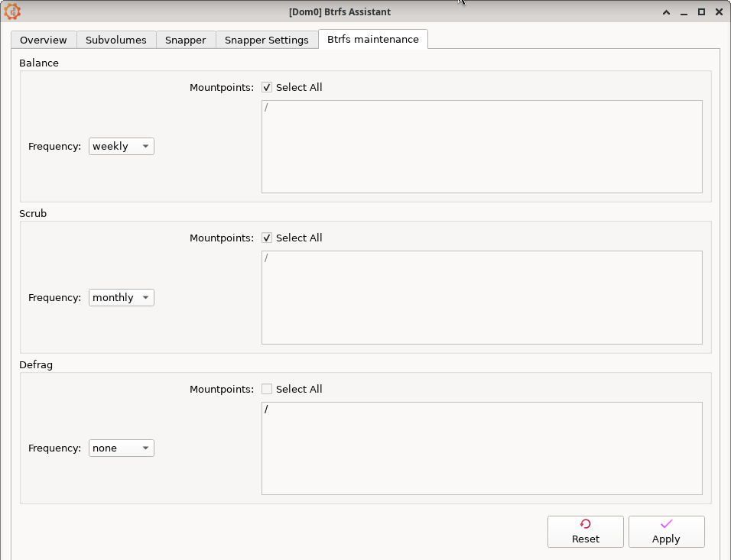731x560 pixels.
Task: Click the Btrfs Assistant app icon in title bar
Action: pyautogui.click(x=12, y=11)
